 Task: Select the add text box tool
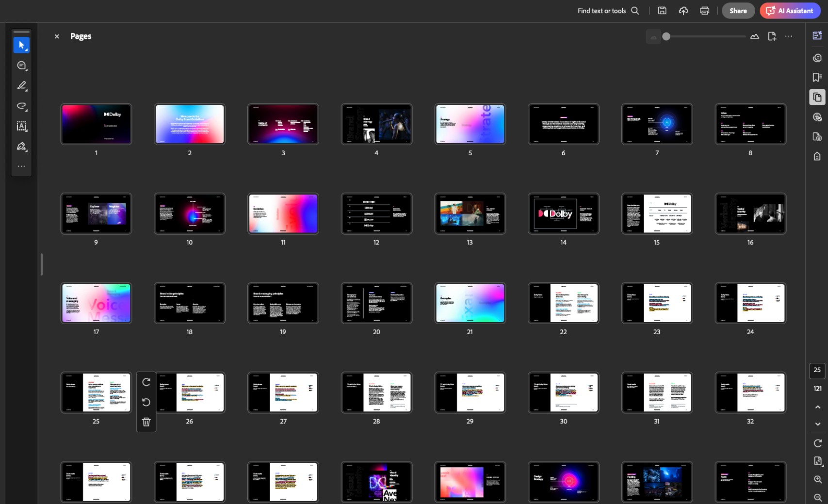click(x=21, y=126)
